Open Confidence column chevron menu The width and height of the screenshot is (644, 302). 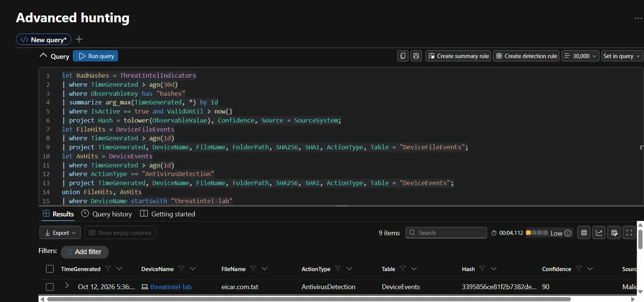[x=590, y=269]
